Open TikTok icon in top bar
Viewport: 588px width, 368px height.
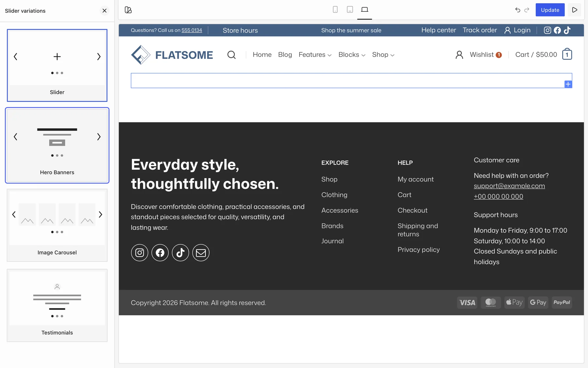point(567,30)
